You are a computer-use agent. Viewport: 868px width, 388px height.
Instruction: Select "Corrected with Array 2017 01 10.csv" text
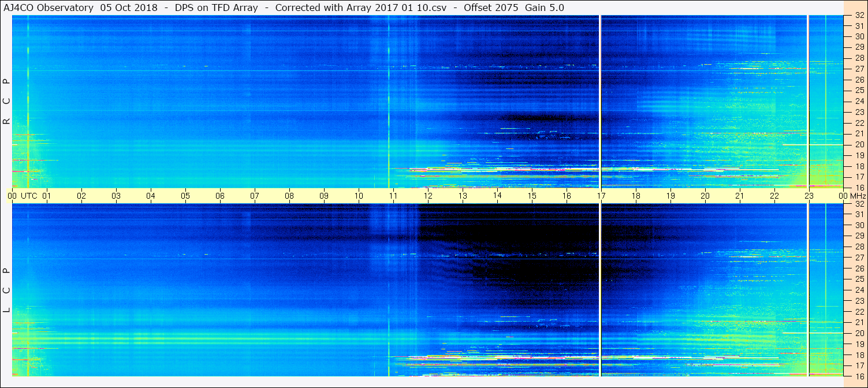[x=361, y=8]
